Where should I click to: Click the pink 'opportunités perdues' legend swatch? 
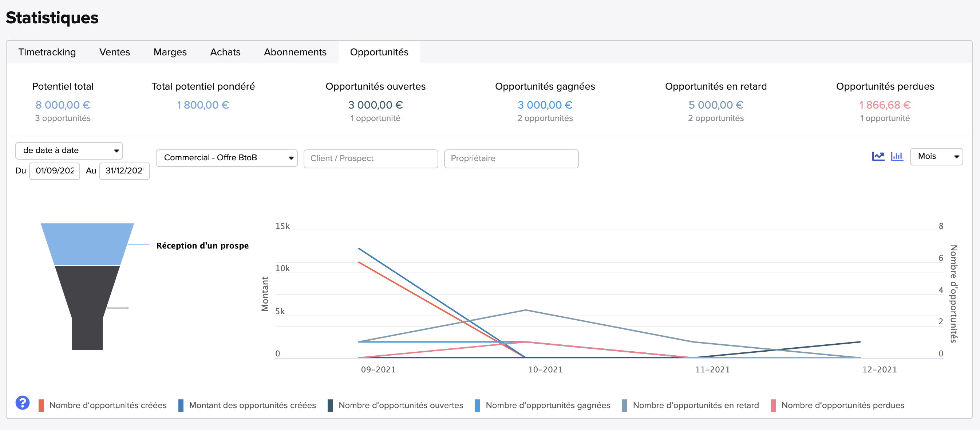tap(774, 405)
